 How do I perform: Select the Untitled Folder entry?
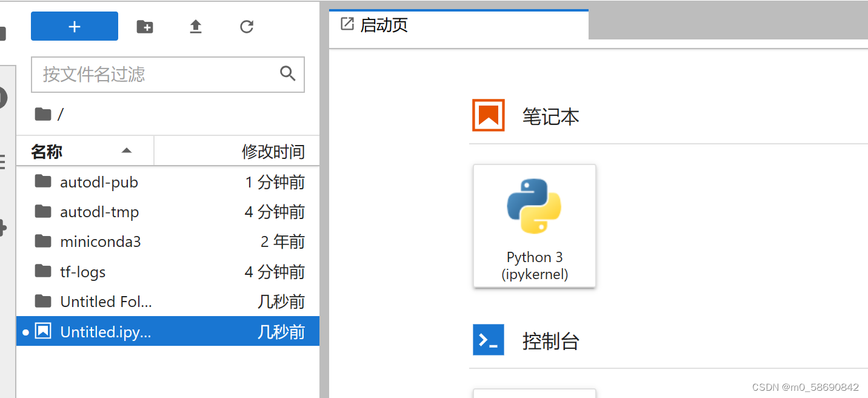tap(106, 301)
